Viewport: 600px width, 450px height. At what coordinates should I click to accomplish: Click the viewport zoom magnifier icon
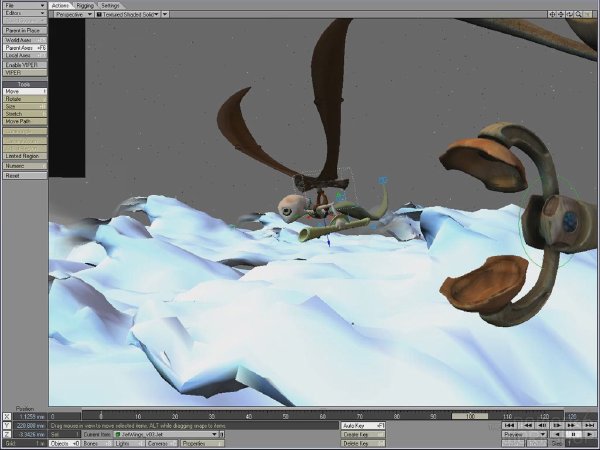[x=579, y=14]
